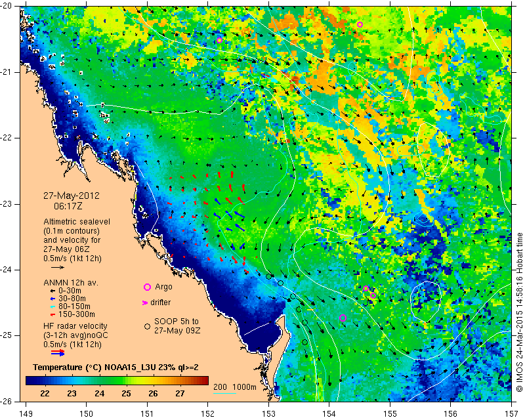Click the magenta drifter symbol in the legend
Viewport: 525px width, 420px height.
pyautogui.click(x=145, y=303)
